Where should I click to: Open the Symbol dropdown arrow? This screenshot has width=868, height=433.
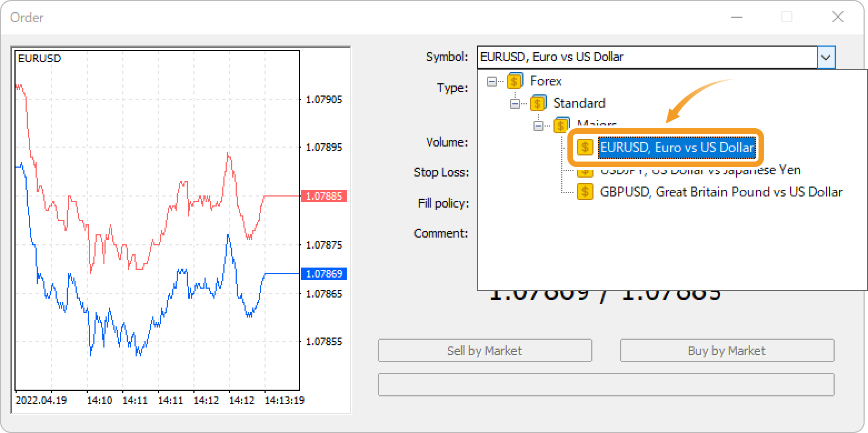tap(826, 57)
